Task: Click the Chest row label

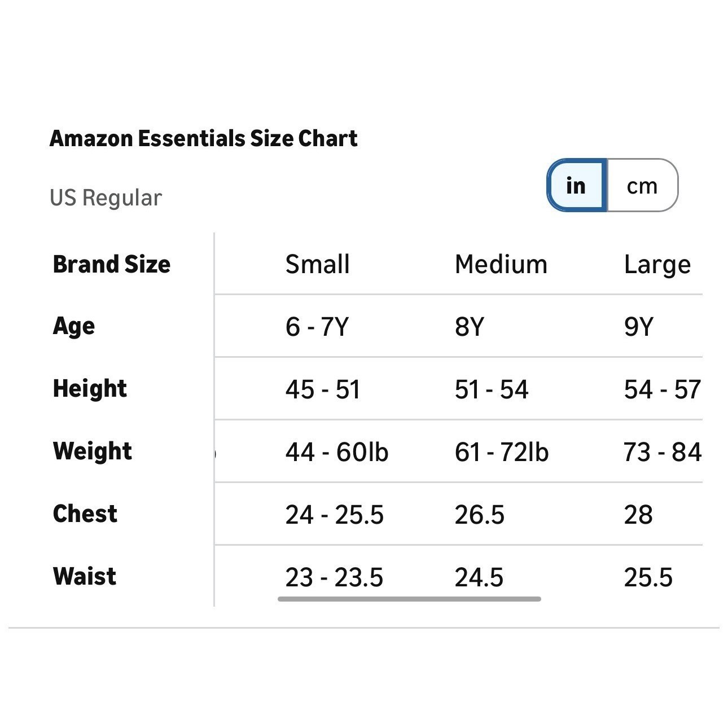Action: coord(85,514)
